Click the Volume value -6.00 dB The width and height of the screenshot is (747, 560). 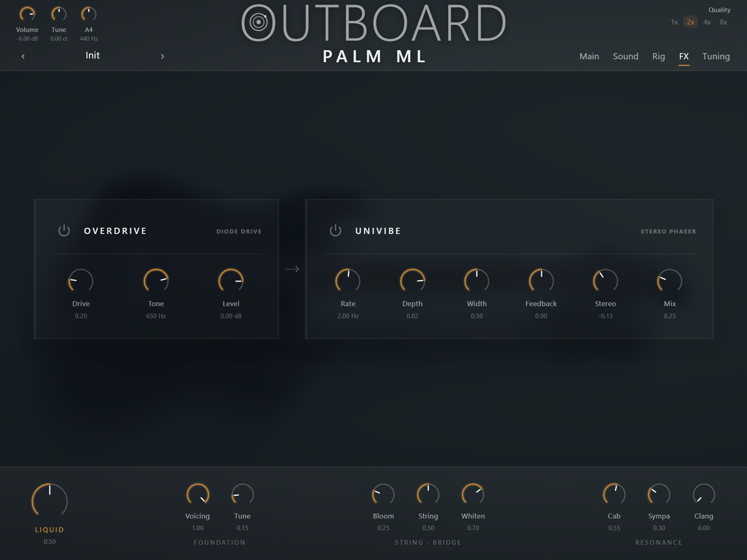[x=27, y=39]
